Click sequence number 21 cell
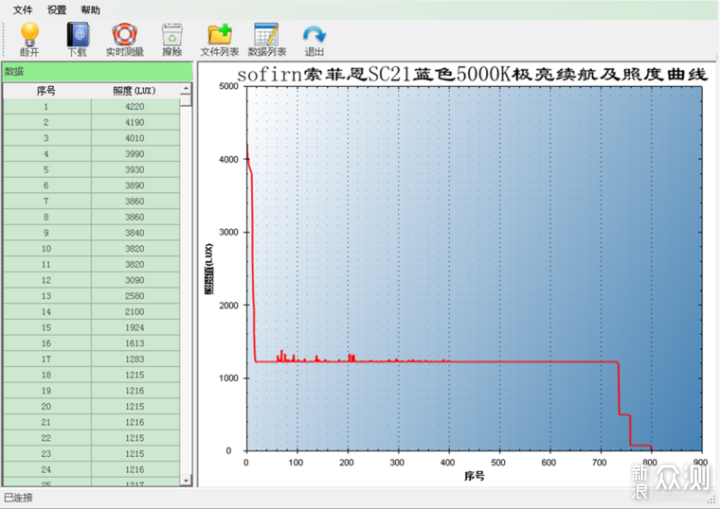 (46, 422)
